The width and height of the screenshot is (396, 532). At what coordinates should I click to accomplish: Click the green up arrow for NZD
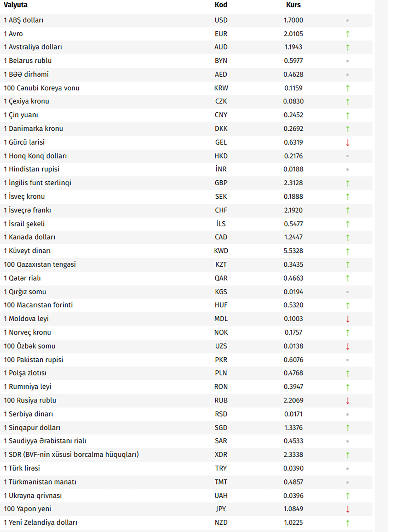(347, 523)
